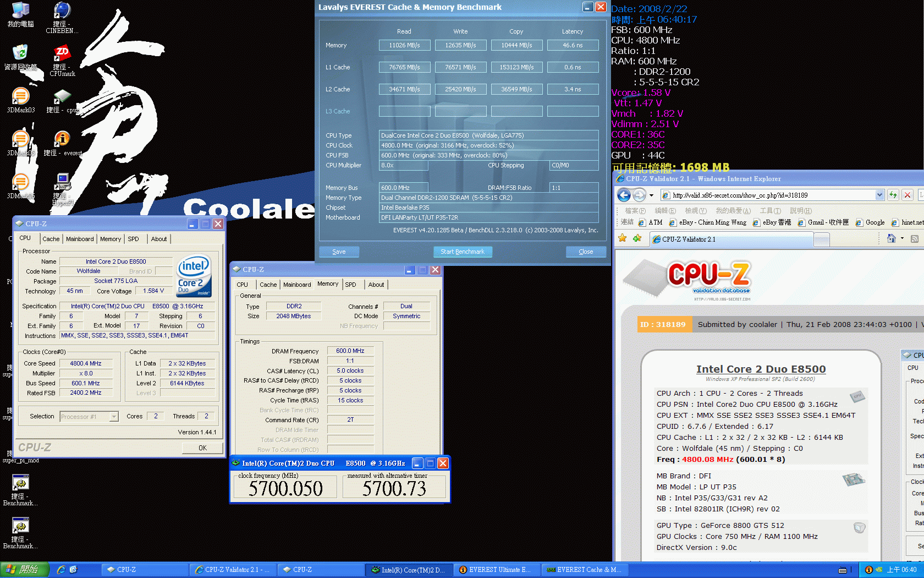Screen dimensions: 924x578
Task: Click the Start (開始) button
Action: pyautogui.click(x=24, y=570)
